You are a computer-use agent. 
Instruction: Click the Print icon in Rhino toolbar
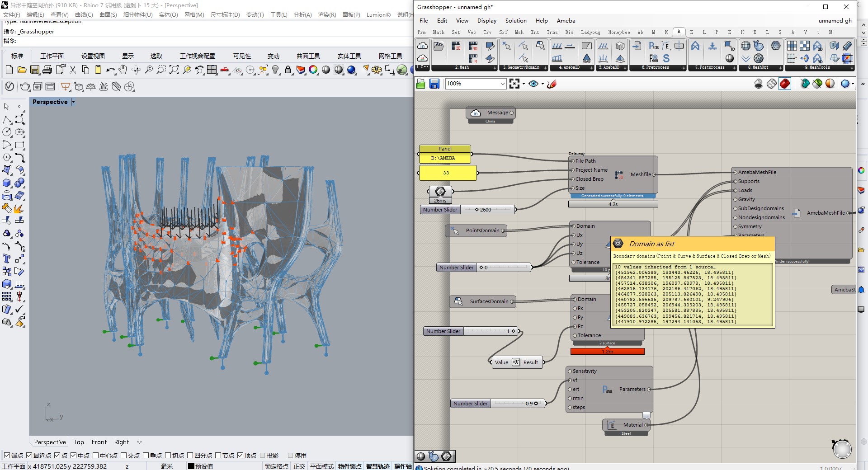(47, 70)
